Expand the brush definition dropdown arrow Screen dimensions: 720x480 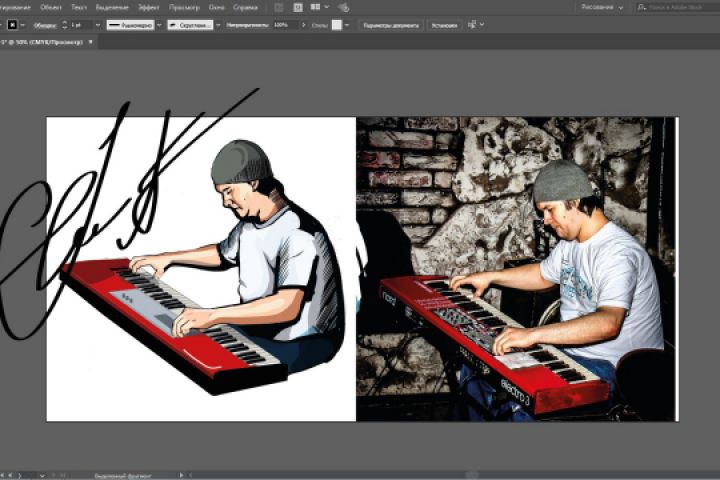tap(218, 25)
